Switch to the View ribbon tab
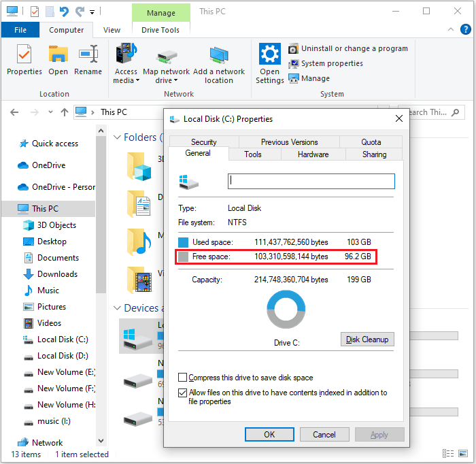The image size is (476, 464). pyautogui.click(x=112, y=30)
